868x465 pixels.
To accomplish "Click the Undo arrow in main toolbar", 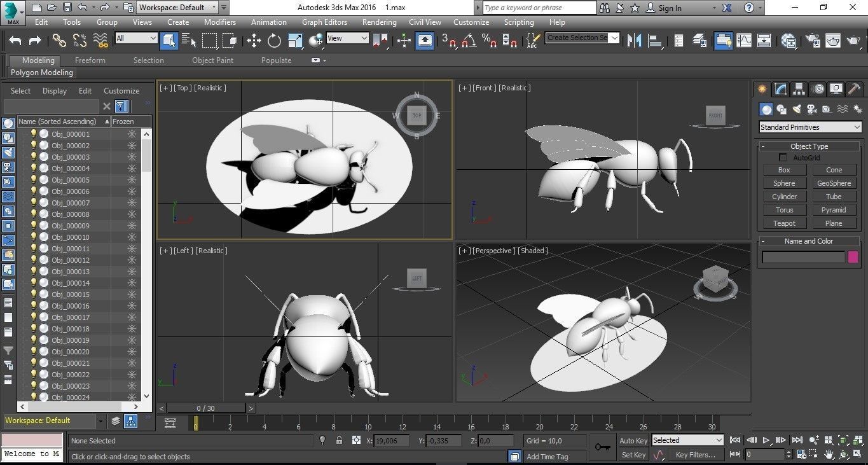I will tap(15, 41).
